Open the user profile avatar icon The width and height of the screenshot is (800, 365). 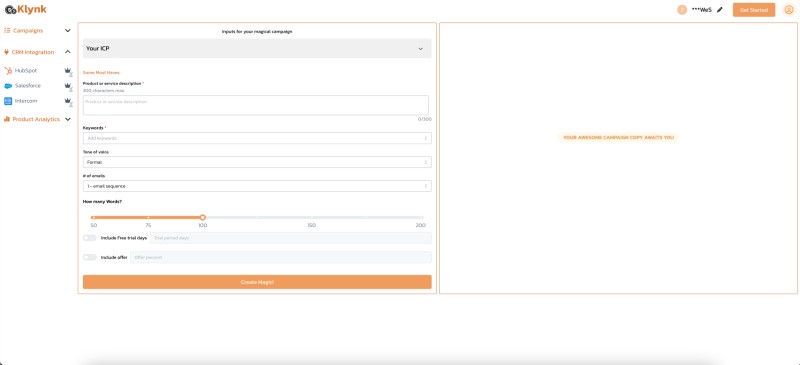coord(789,10)
